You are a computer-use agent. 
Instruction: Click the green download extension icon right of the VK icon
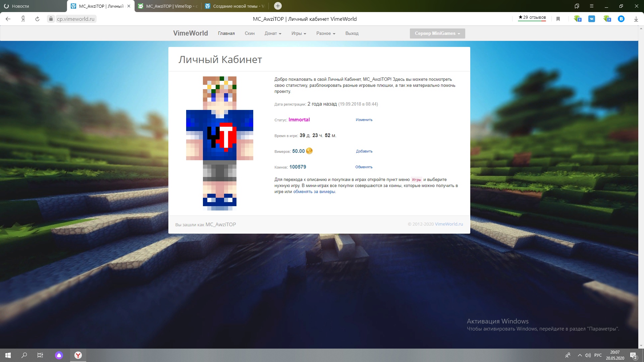click(x=607, y=19)
